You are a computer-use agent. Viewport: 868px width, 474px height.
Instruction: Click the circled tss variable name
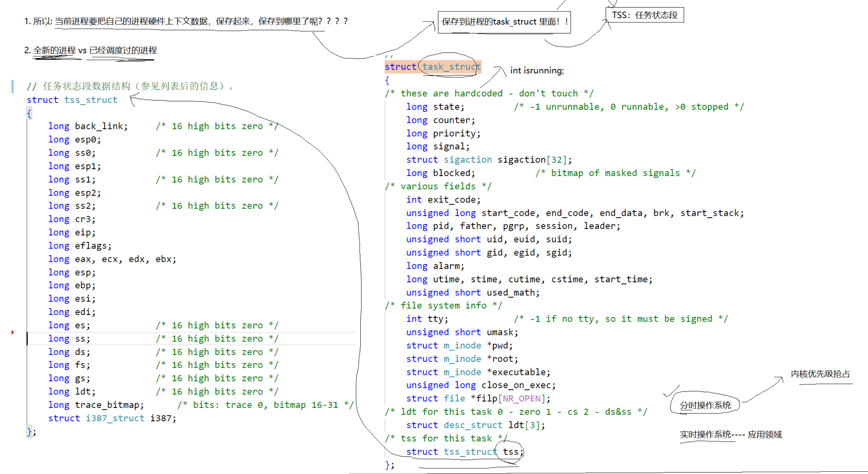coord(511,452)
